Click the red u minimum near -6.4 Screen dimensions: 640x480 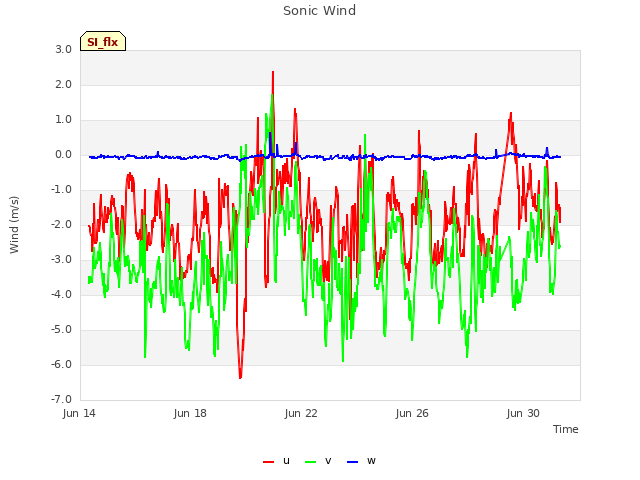click(x=240, y=377)
